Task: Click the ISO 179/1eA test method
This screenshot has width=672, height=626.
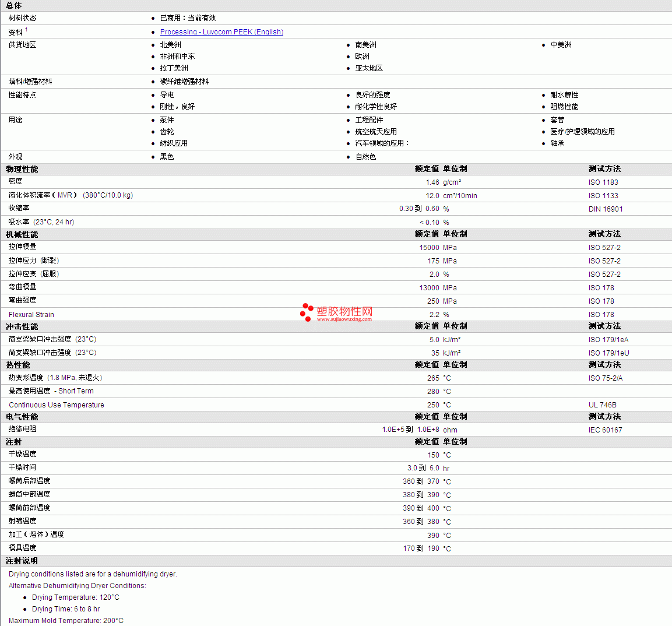Action: click(608, 340)
